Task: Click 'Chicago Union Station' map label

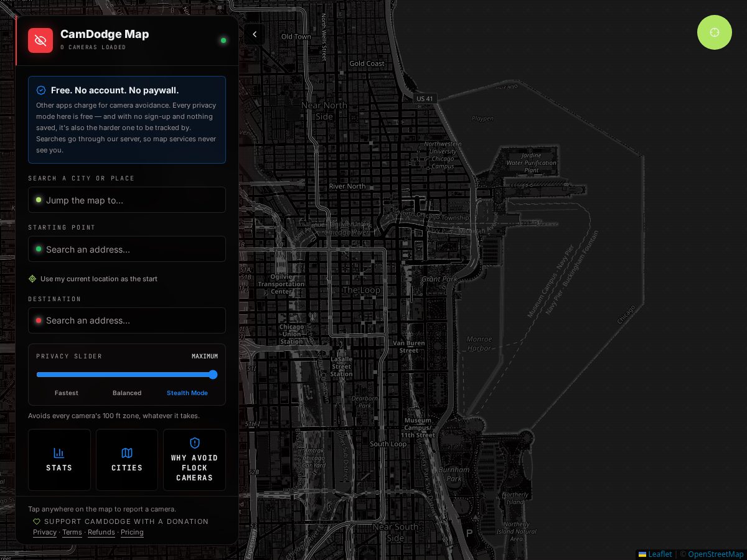Action: [x=291, y=334]
